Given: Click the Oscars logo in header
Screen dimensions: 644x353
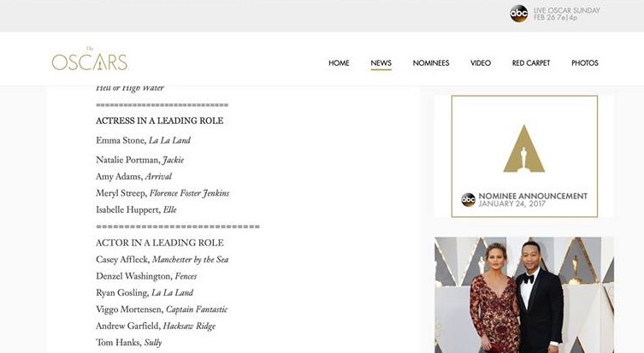Looking at the screenshot, I should point(89,62).
